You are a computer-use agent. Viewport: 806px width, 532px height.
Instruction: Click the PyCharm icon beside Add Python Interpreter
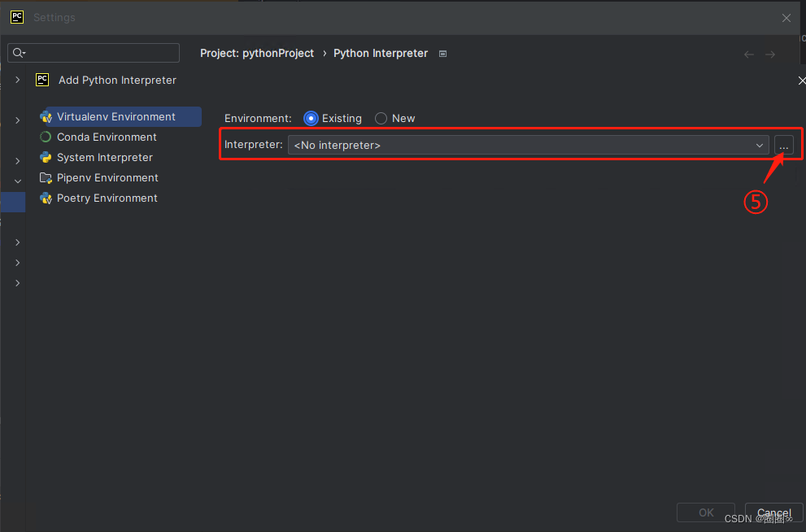(42, 80)
